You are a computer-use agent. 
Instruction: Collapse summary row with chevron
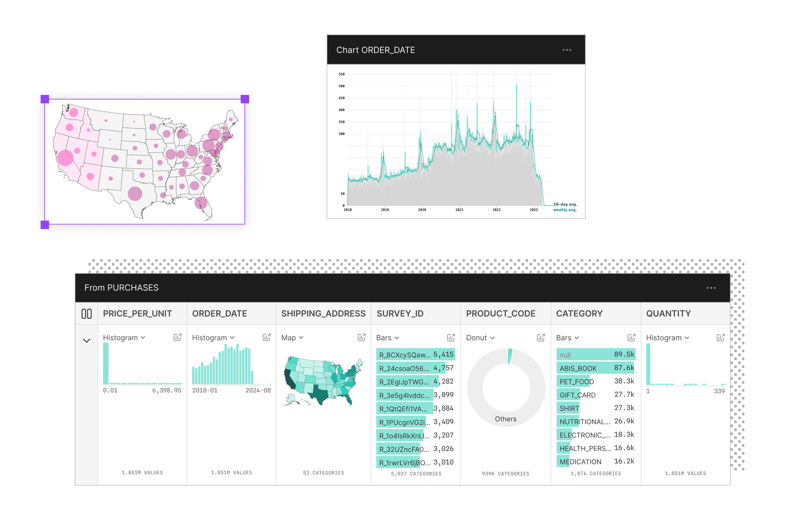87,340
